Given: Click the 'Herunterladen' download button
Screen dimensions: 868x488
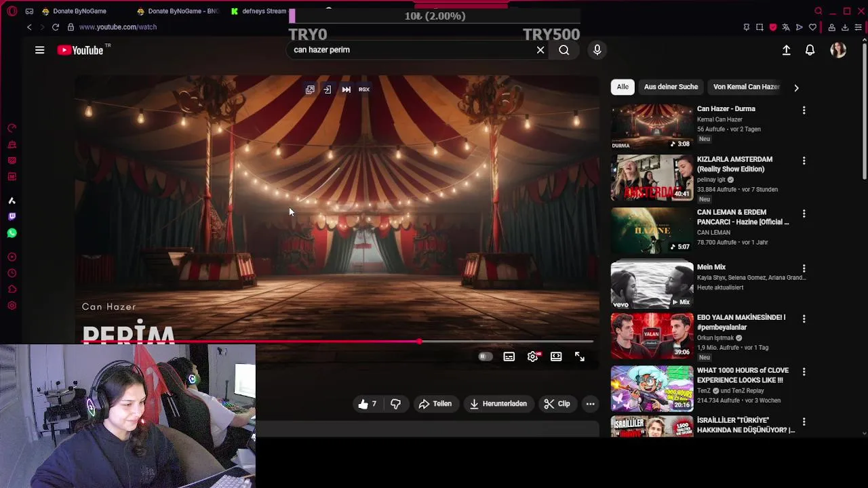Looking at the screenshot, I should (x=498, y=404).
